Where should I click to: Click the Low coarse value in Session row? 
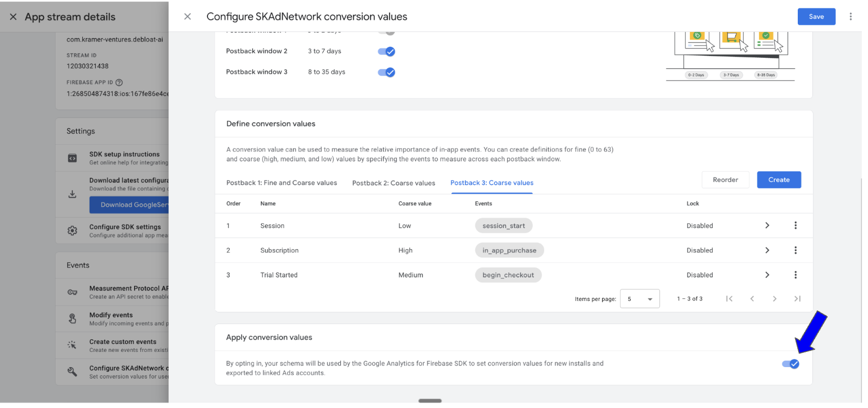(x=404, y=226)
